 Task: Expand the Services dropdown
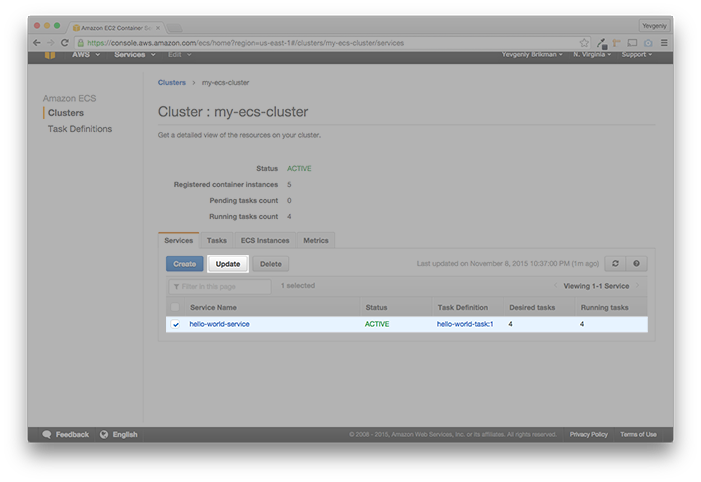[135, 55]
